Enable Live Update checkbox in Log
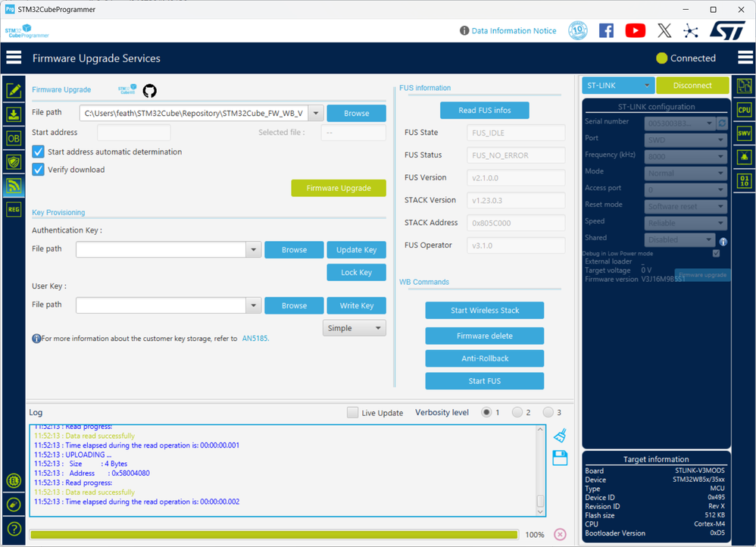Viewport: 756px width, 547px height. pyautogui.click(x=352, y=412)
